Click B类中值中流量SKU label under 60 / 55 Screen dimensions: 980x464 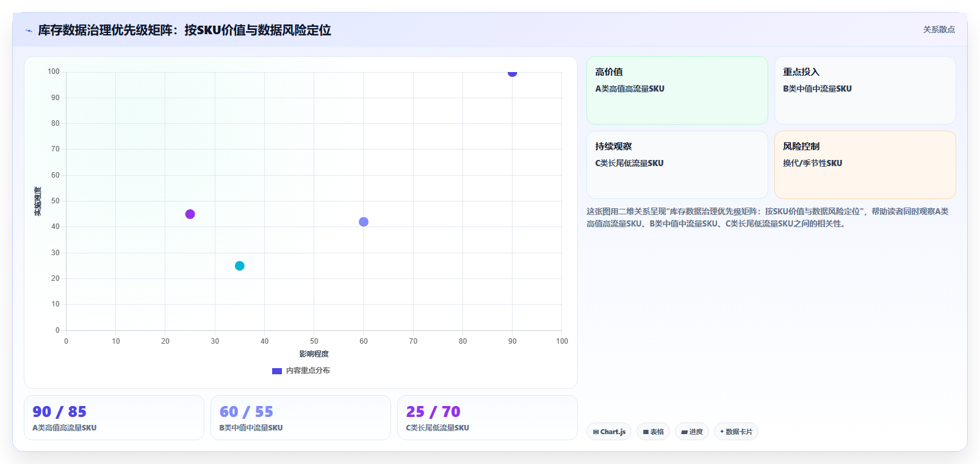click(x=251, y=428)
